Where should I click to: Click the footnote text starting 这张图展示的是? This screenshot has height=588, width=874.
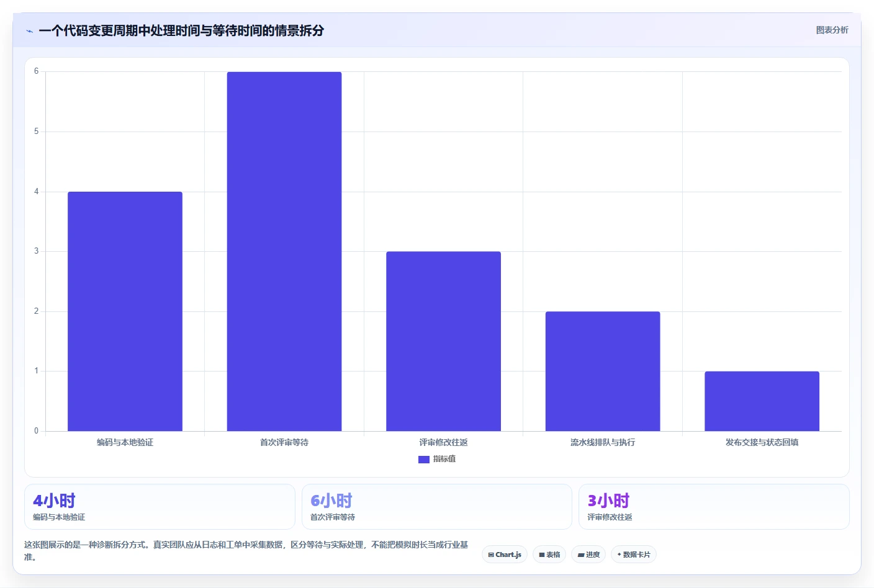[x=246, y=551]
